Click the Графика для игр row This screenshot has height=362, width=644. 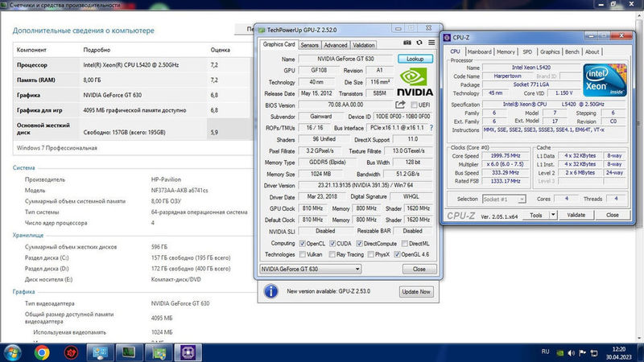pyautogui.click(x=133, y=110)
